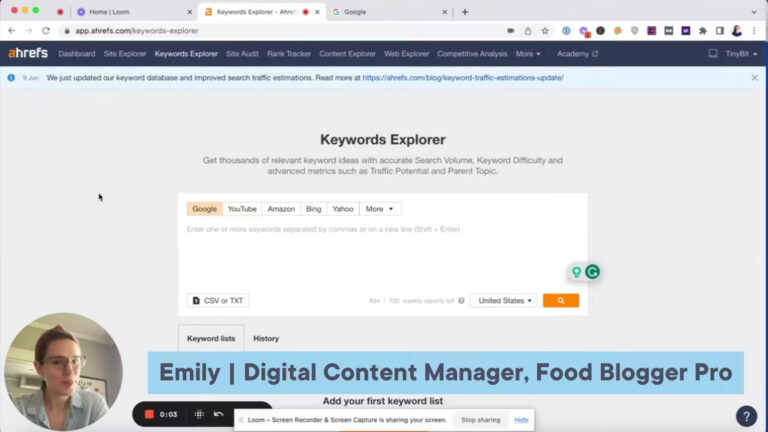Screen dimensions: 768x432
Task: Open the Chrome extensions puzzle icon
Action: tap(702, 30)
